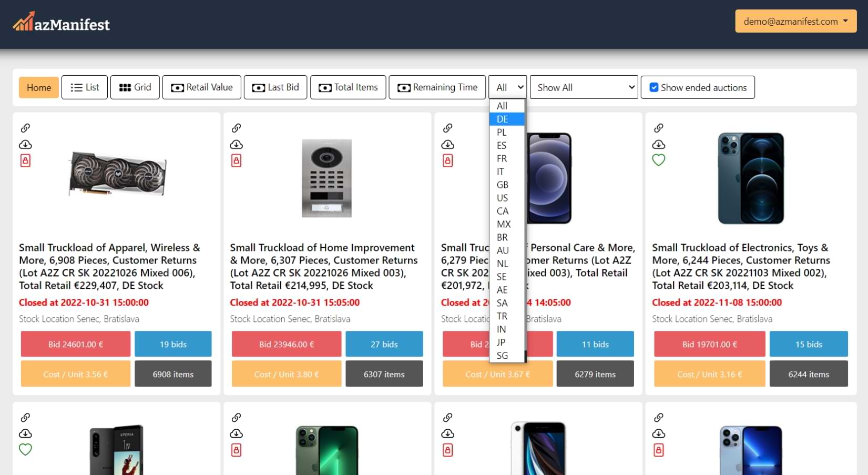Download manifest for the Home Improvement truckload

236,145
